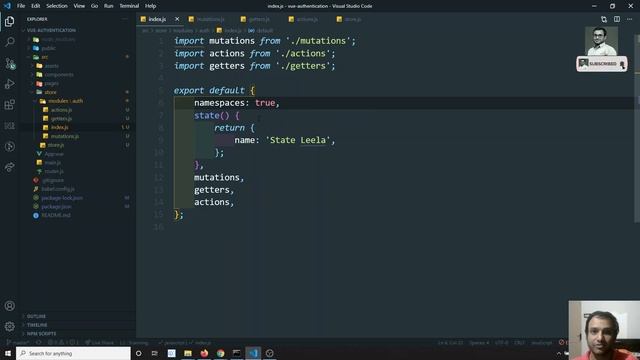Viewport: 640px width, 360px height.
Task: Open actions.js in the explorer tree
Action: [x=61, y=110]
